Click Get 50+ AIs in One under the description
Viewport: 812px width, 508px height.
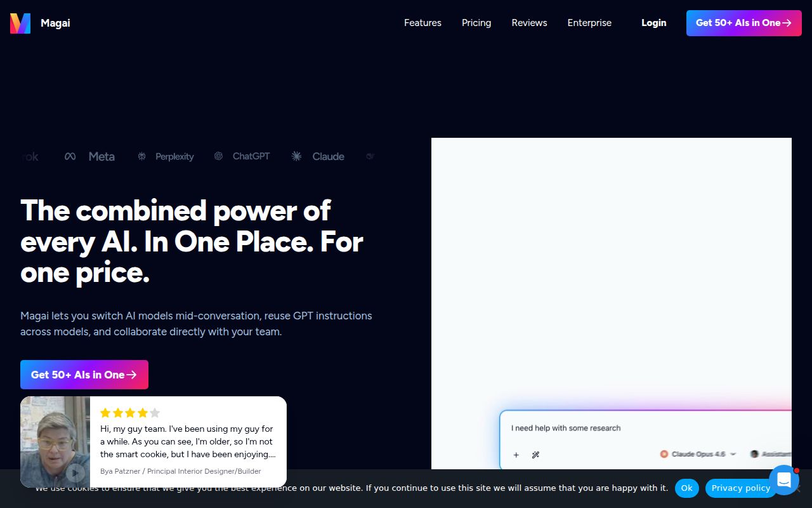[84, 375]
